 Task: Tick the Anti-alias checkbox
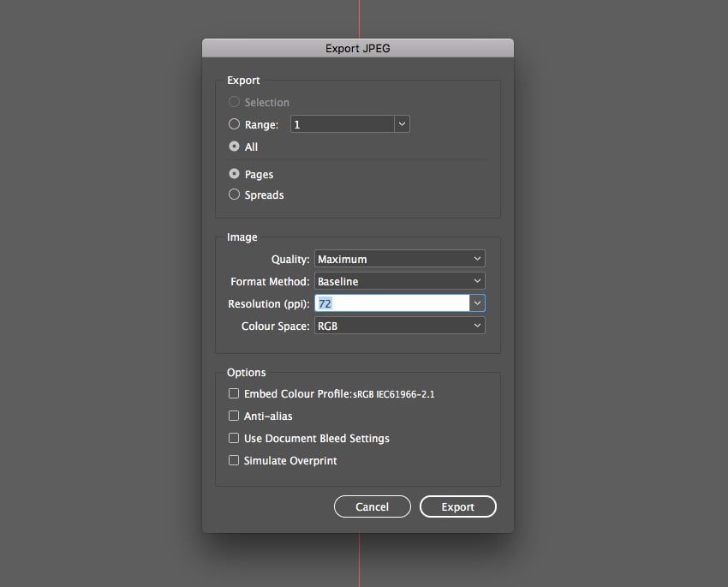(x=234, y=416)
